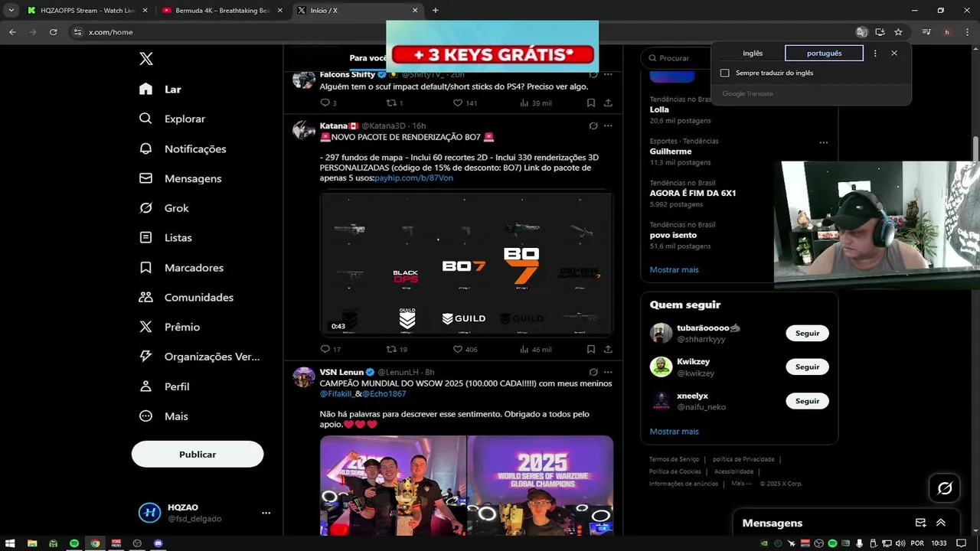The image size is (980, 551).
Task: Bookmark the Falcons Shifty post
Action: pyautogui.click(x=591, y=103)
